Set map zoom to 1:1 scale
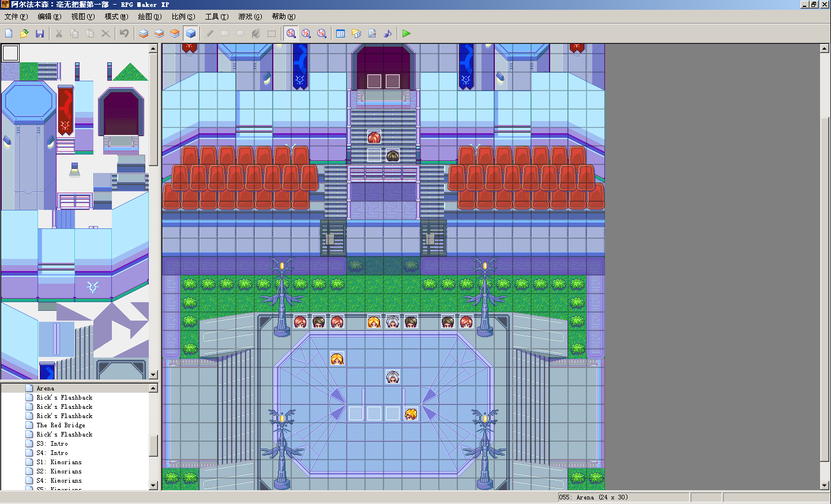Viewport: 831px width, 504px height. click(x=291, y=33)
